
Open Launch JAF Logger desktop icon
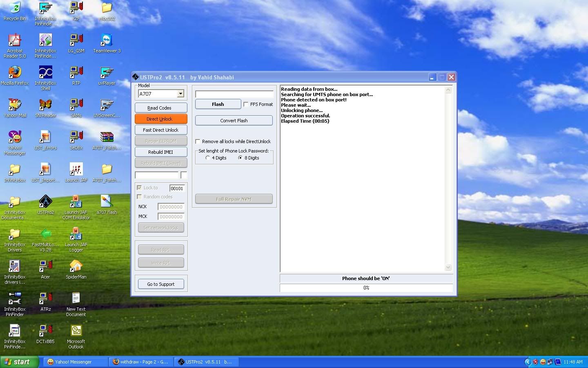click(x=76, y=240)
